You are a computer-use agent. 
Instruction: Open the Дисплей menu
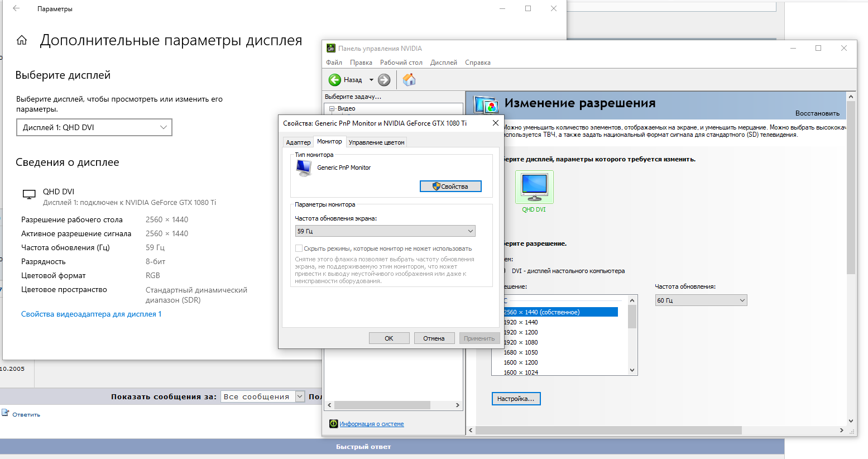coord(444,63)
